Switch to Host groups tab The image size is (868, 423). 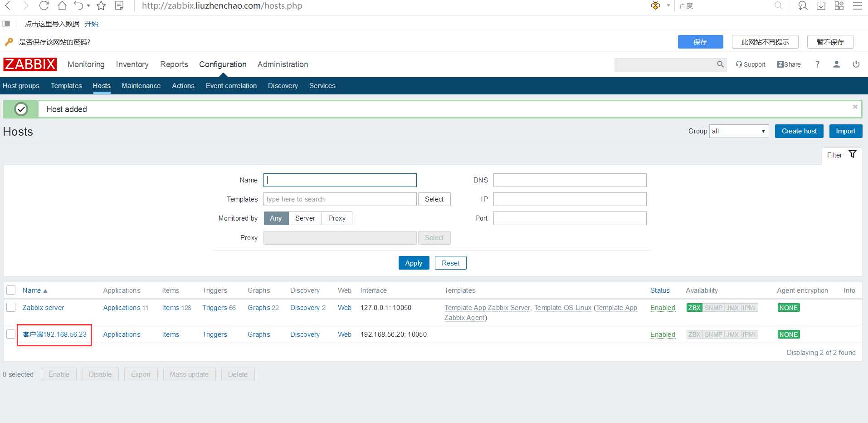[21, 86]
